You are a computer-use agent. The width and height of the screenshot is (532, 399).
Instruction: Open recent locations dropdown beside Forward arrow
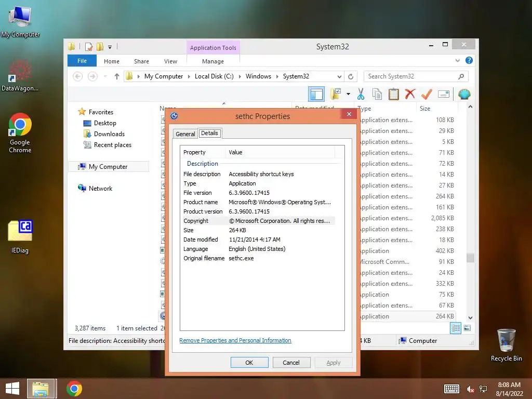[105, 76]
